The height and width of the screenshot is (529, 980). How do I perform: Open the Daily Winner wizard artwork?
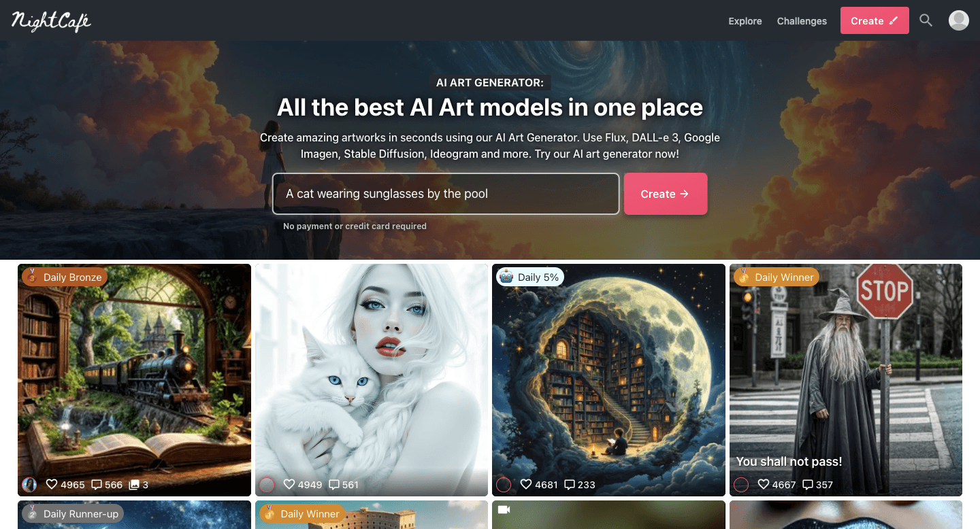[846, 380]
